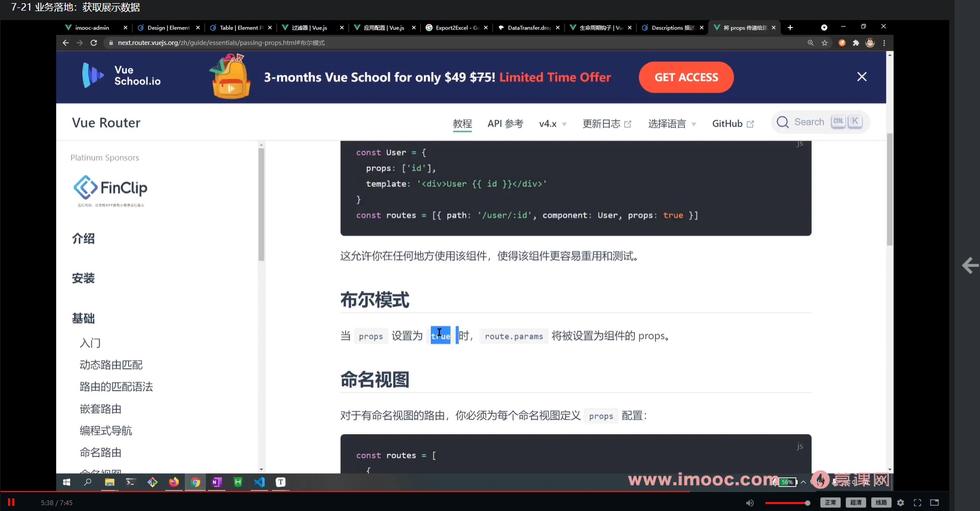Screen dimensions: 980x511
Task: Toggle fullscreen video playback
Action: tap(918, 503)
